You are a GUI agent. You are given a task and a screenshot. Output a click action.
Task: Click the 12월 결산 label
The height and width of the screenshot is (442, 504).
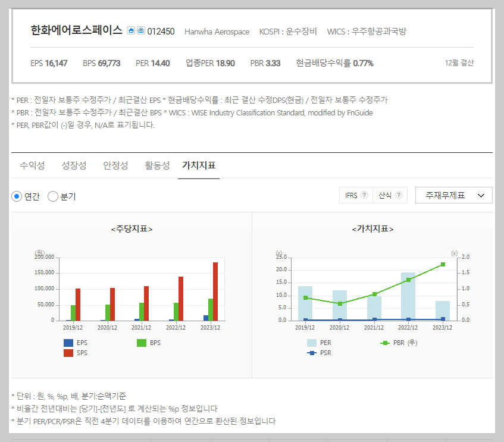click(x=459, y=62)
